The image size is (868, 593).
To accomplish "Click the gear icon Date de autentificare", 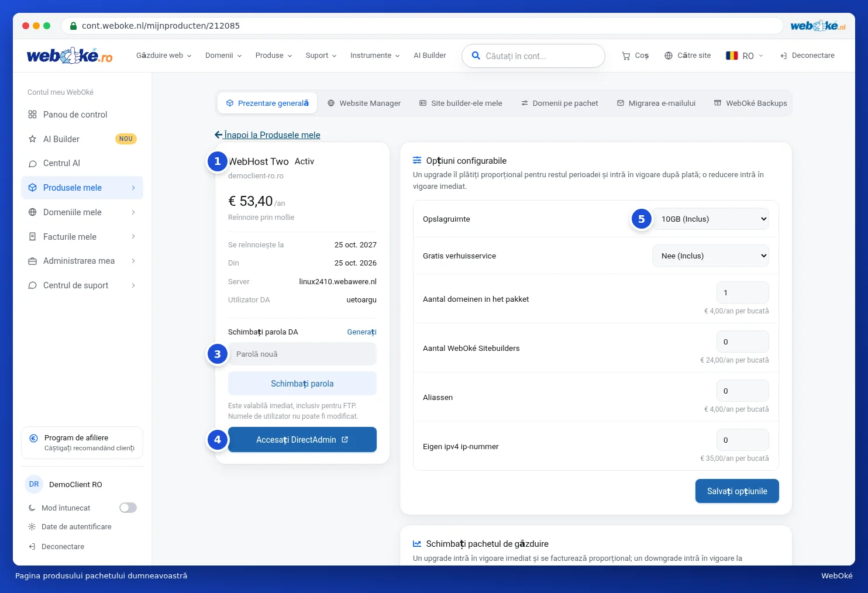I will 32,527.
